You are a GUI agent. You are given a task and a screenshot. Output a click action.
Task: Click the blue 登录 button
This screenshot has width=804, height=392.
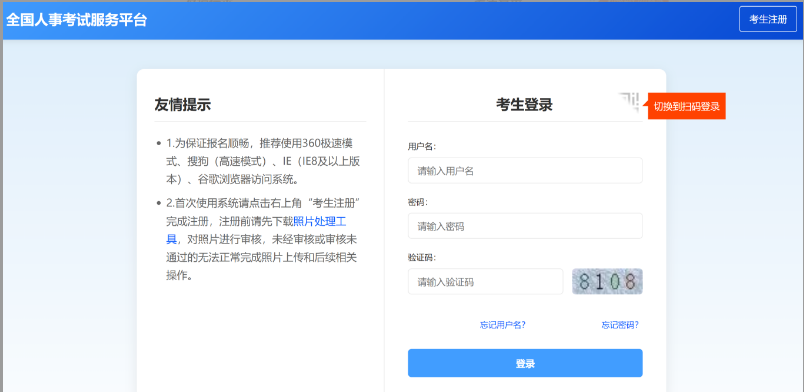pyautogui.click(x=525, y=363)
